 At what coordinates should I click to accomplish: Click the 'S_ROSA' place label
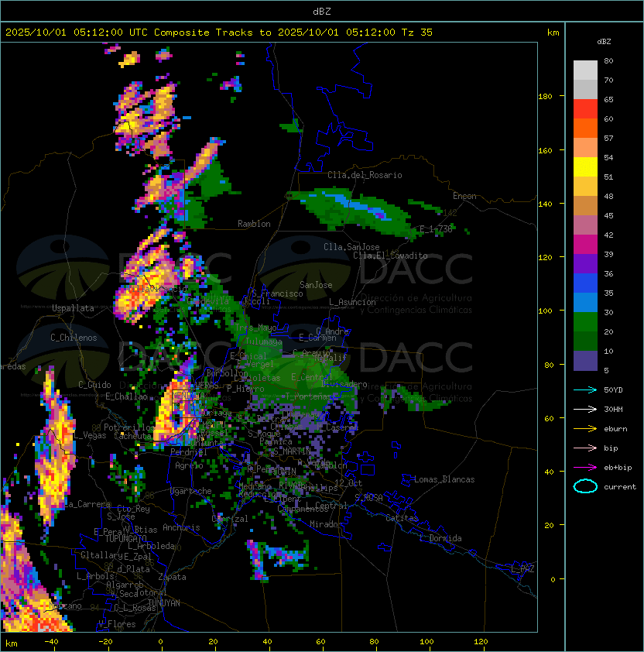(x=368, y=498)
